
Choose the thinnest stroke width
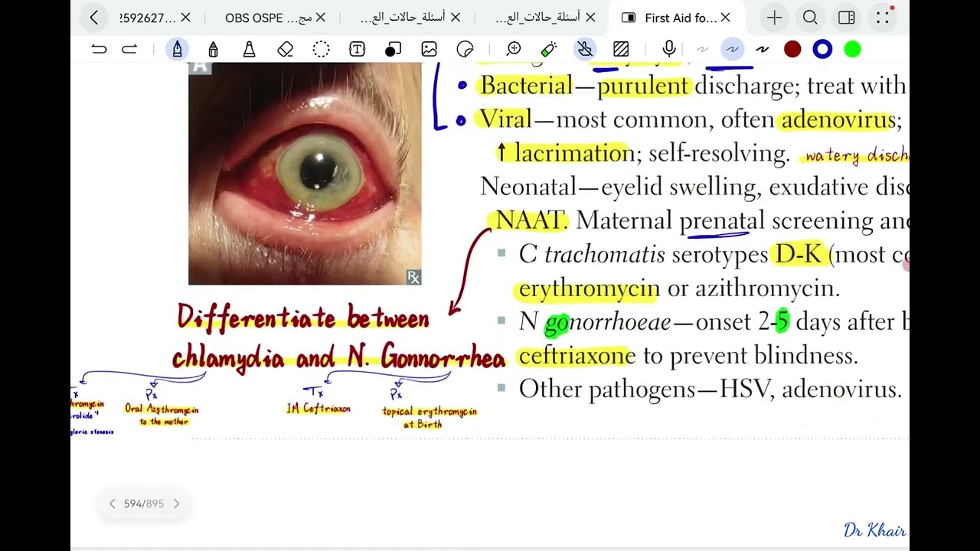point(702,50)
